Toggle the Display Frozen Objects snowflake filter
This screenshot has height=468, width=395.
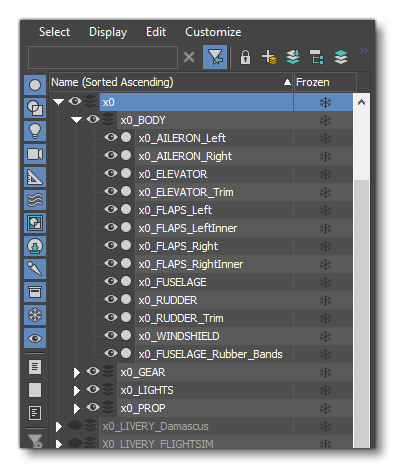(x=35, y=315)
